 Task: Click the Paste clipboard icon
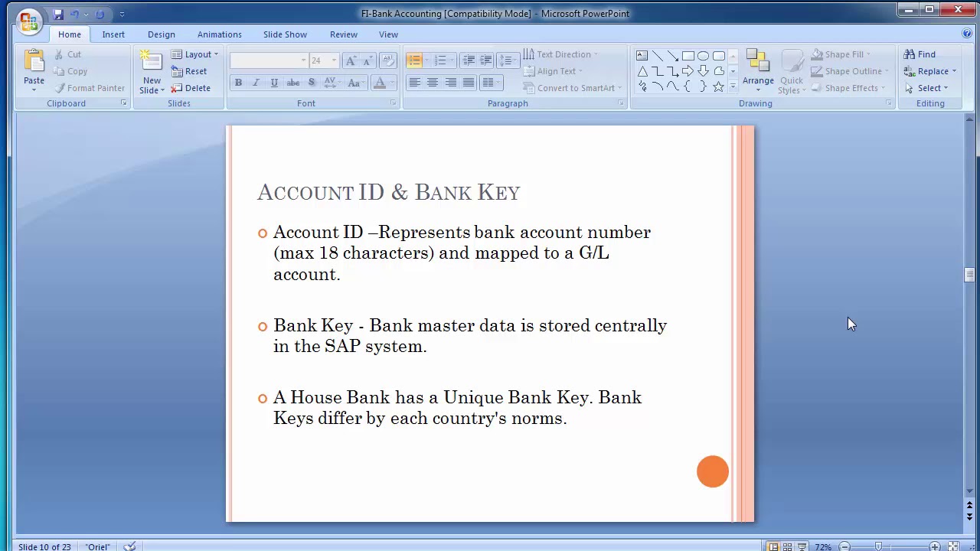[34, 61]
